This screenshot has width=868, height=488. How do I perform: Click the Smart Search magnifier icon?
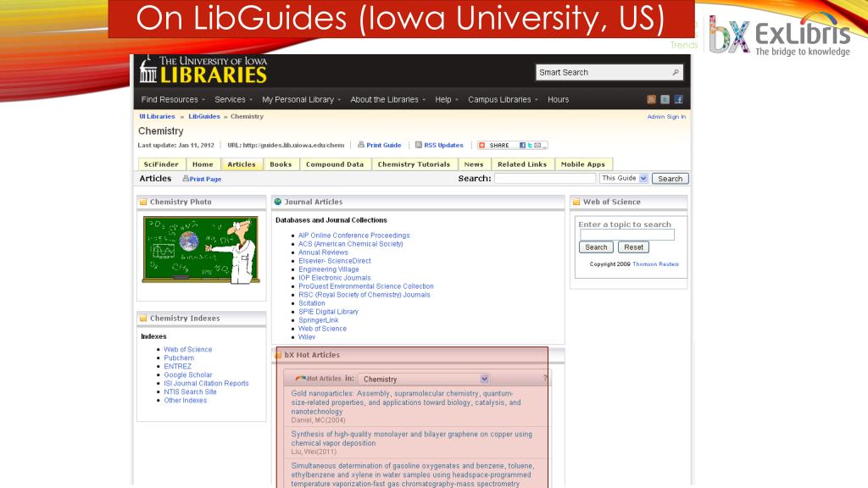pos(676,73)
